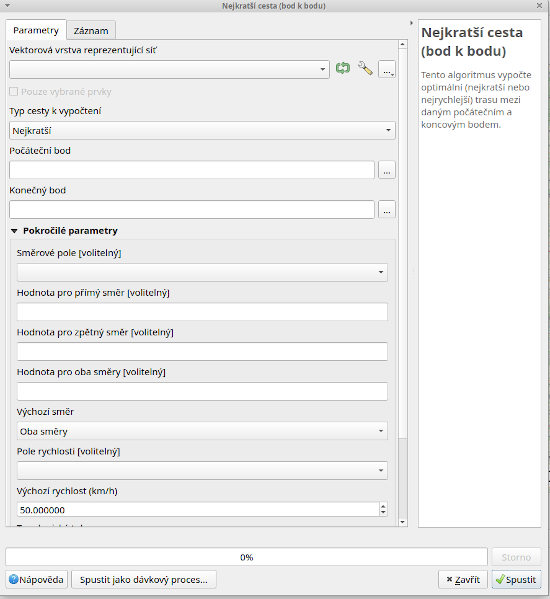Click the browse button beside network layer
This screenshot has width=550, height=599.
(x=387, y=70)
